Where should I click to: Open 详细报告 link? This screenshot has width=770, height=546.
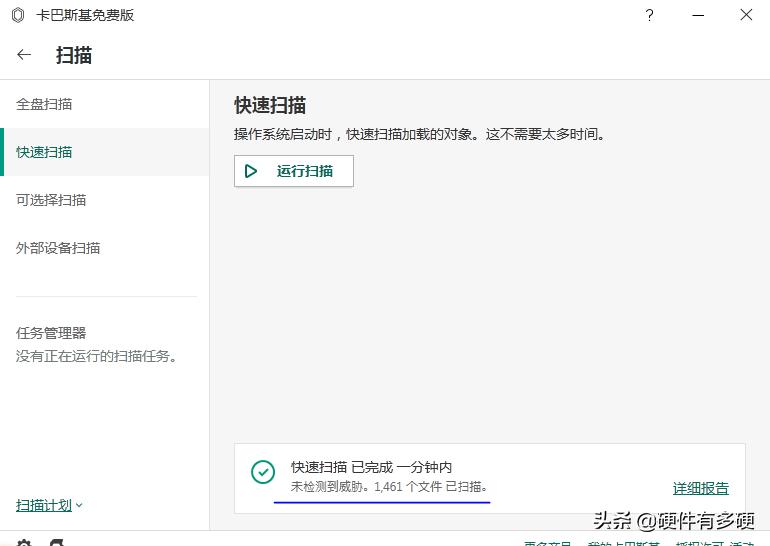tap(700, 488)
